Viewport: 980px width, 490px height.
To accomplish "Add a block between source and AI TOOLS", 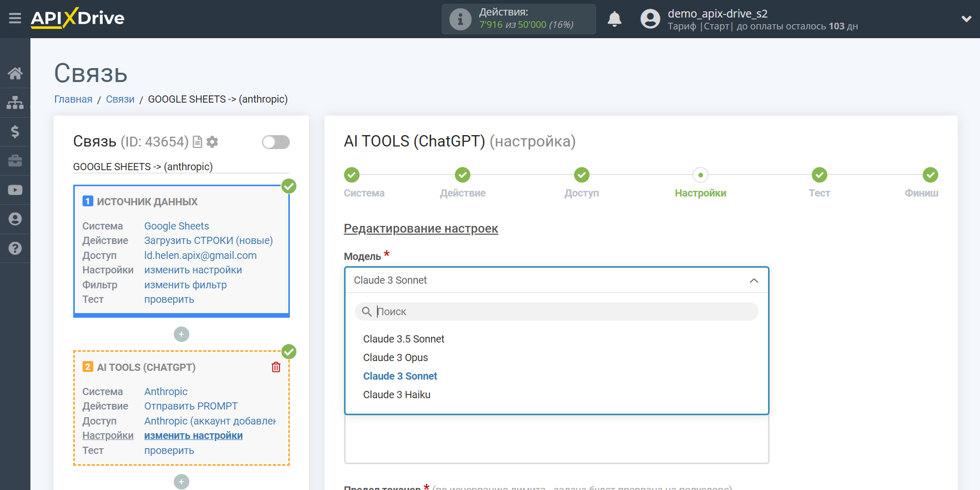I will click(181, 334).
